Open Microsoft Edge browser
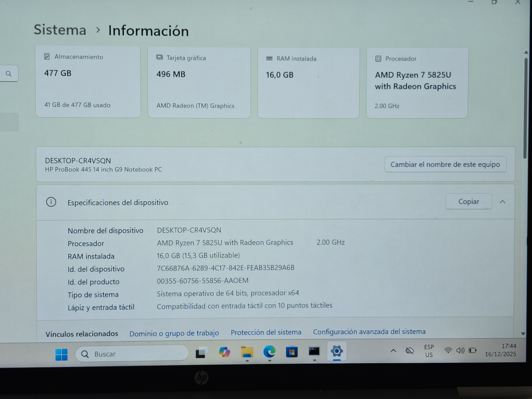The height and width of the screenshot is (399, 532). coord(269,352)
